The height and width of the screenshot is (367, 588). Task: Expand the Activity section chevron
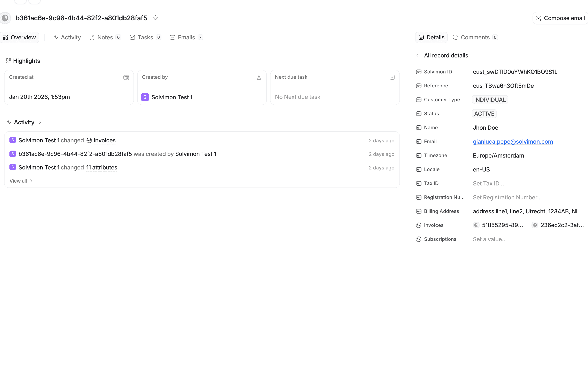click(40, 122)
